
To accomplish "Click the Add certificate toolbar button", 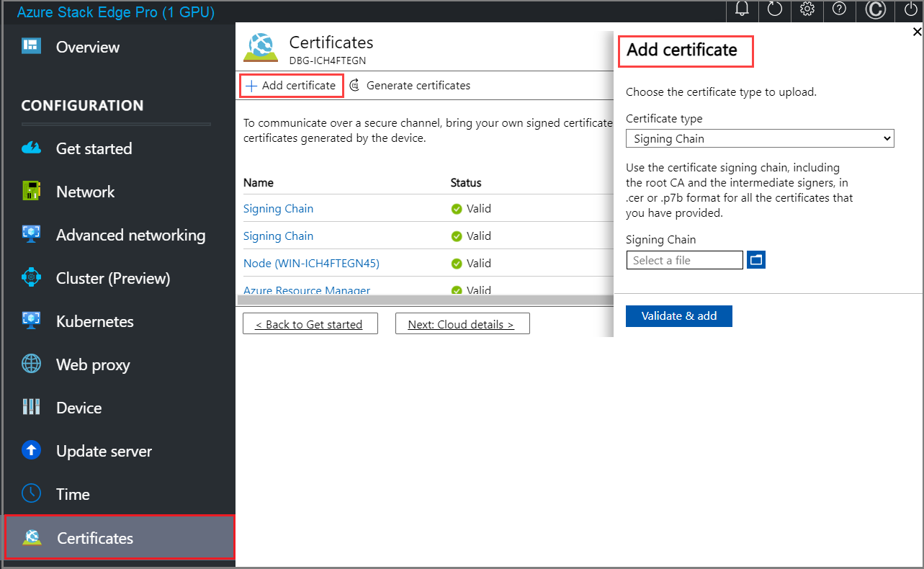I will [x=291, y=86].
